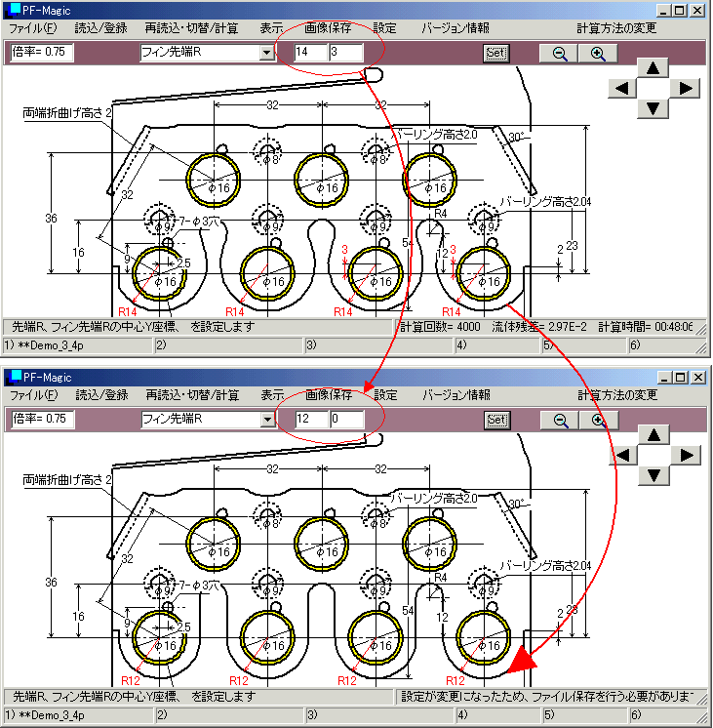Image resolution: width=713 pixels, height=728 pixels.
Task: Open ファイル(F) menu in top window
Action: 32,28
